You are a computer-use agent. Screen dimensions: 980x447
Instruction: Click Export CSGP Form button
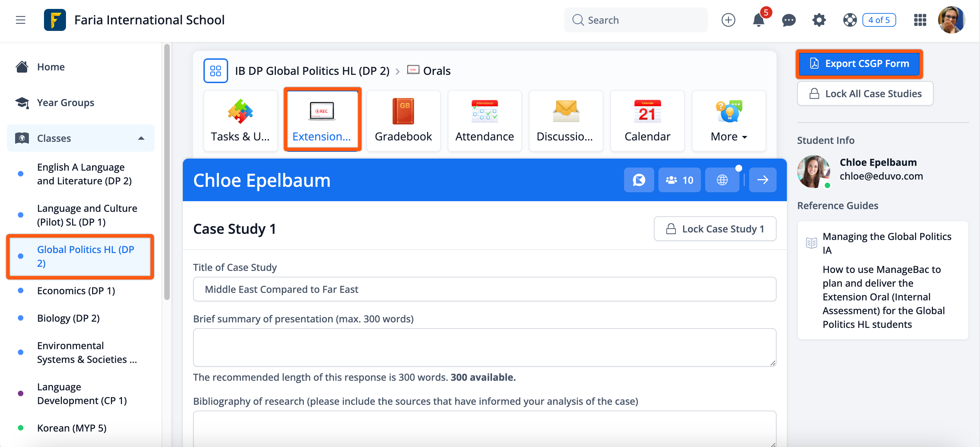click(x=859, y=64)
